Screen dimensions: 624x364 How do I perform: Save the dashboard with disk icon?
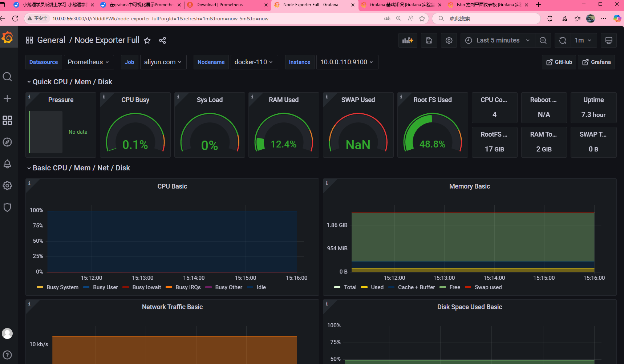[x=429, y=40]
